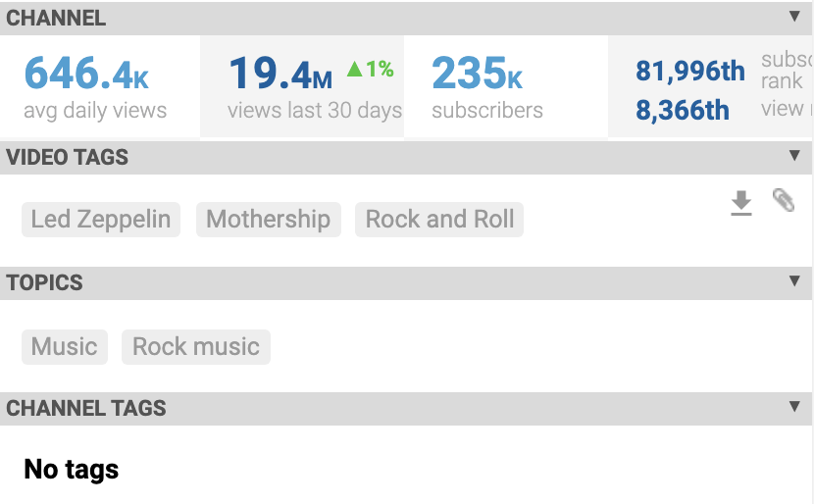The image size is (814, 504).
Task: Open the Rock and Roll tag
Action: (x=439, y=220)
